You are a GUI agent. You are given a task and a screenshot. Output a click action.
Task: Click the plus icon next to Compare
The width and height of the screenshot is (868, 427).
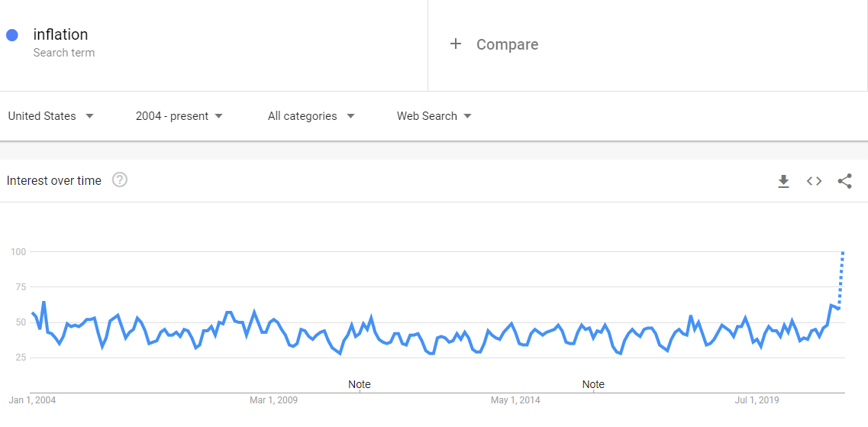(455, 44)
